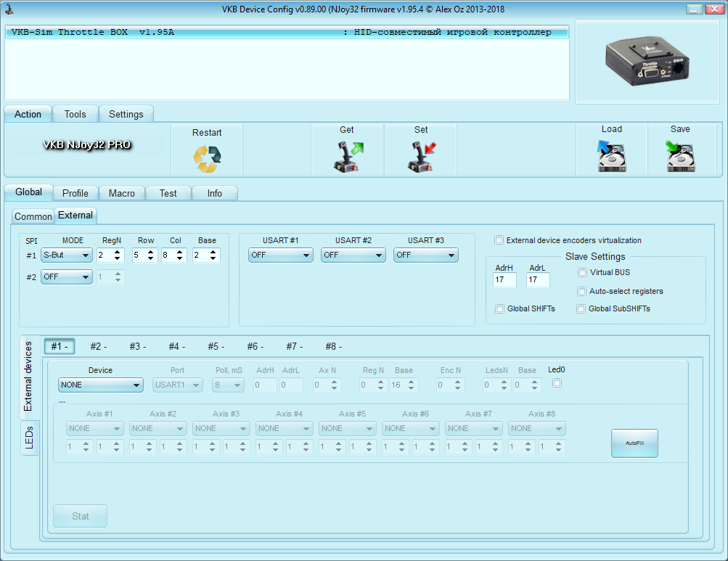Click the Throttle box device picture
728x561 pixels.
tap(649, 62)
